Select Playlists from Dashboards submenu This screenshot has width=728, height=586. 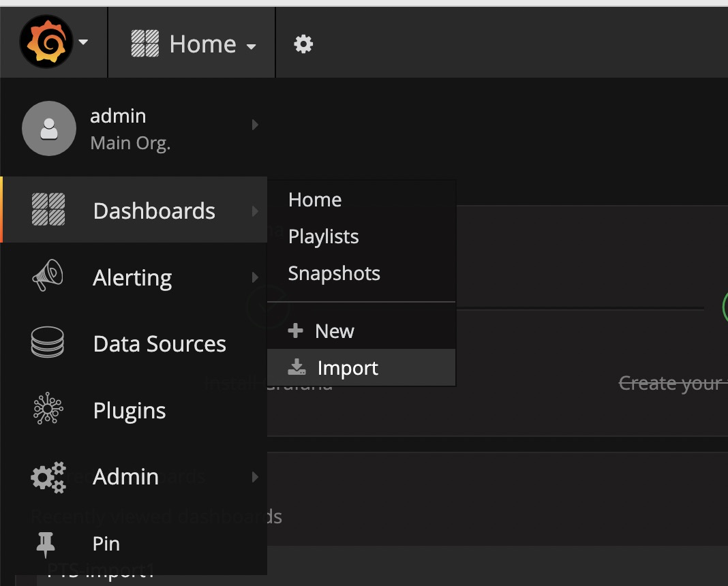tap(323, 236)
